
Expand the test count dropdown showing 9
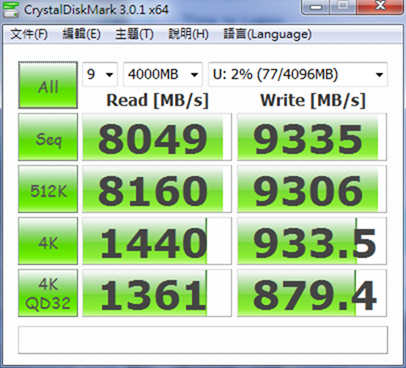pyautogui.click(x=100, y=74)
